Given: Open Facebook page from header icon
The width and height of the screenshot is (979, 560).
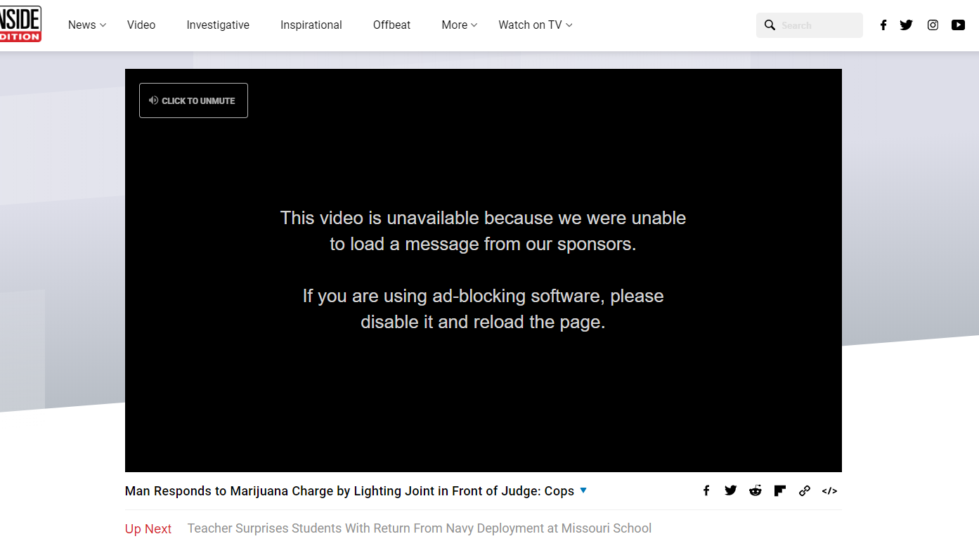Looking at the screenshot, I should (x=883, y=25).
